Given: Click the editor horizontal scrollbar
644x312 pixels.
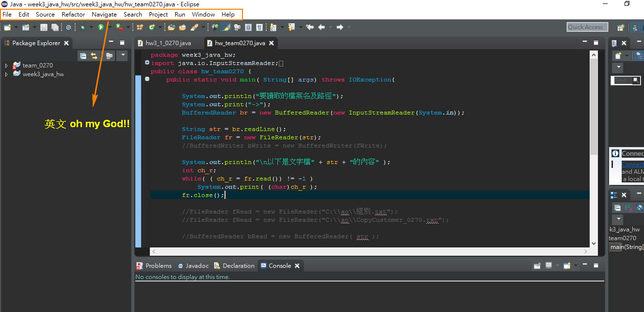Looking at the screenshot, I should tap(369, 251).
